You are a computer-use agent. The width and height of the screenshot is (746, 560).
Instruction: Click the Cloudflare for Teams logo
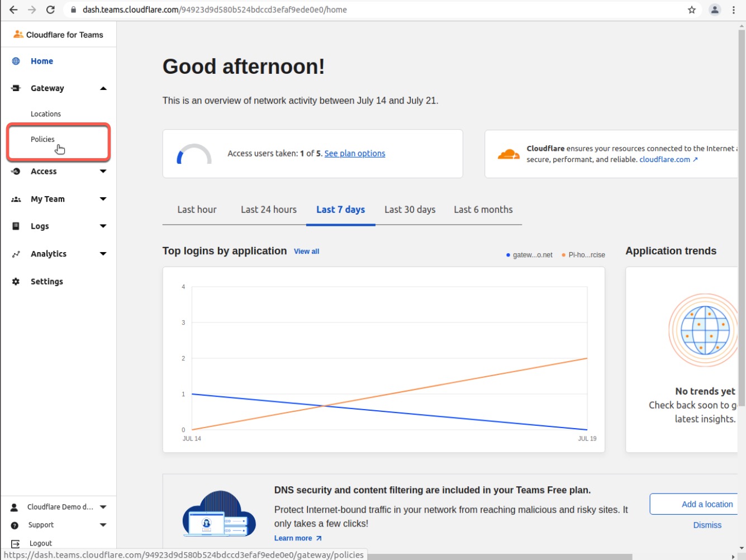[x=58, y=35]
